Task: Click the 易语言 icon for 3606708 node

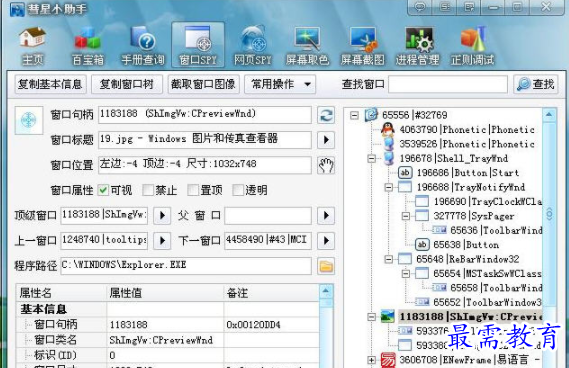Action: pos(388,360)
